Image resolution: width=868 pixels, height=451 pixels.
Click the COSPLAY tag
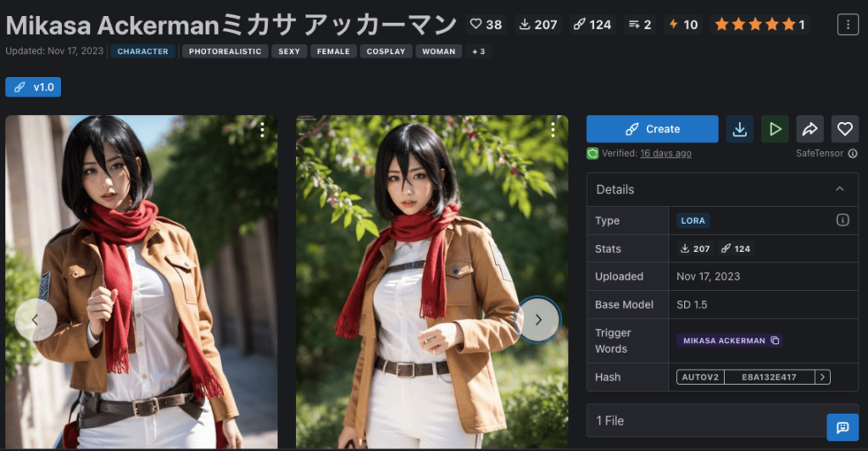click(x=386, y=52)
